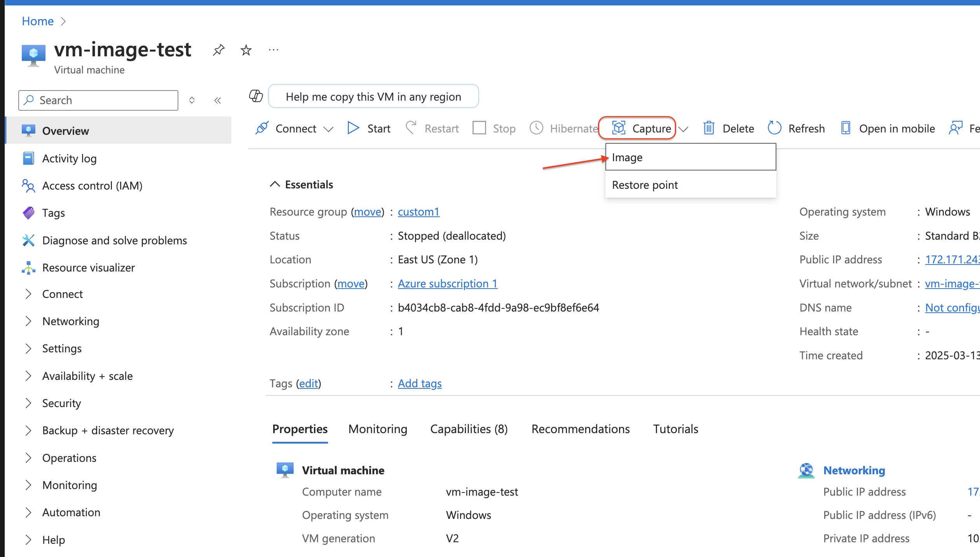Viewport: 980px width, 557px height.
Task: Switch to the Capabilities (8) tab
Action: tap(469, 429)
